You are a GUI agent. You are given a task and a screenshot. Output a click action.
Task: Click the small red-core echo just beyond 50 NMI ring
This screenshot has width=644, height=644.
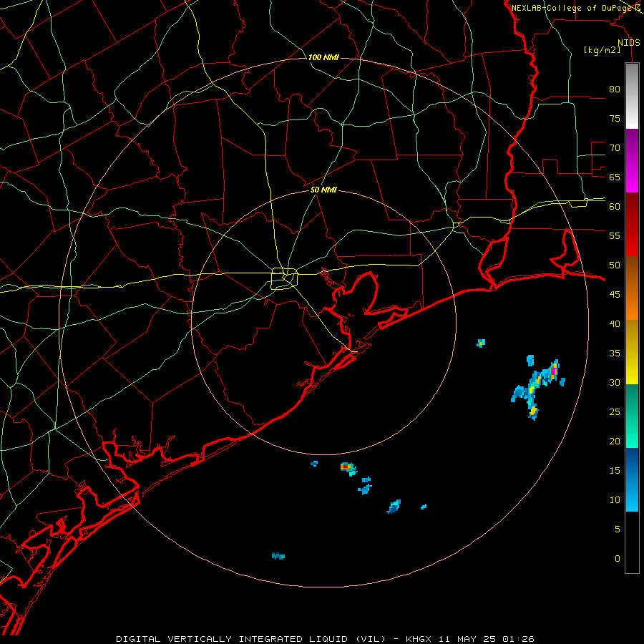[348, 468]
